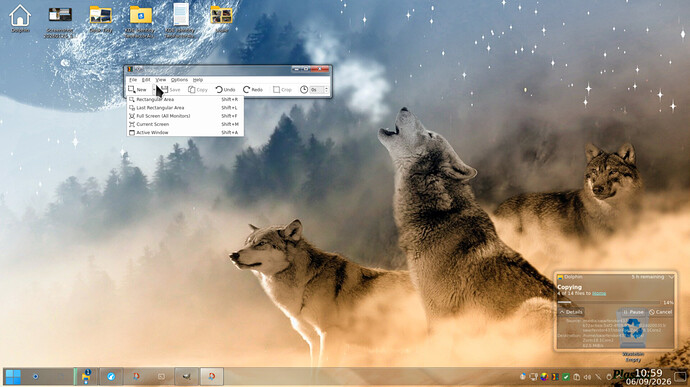Viewport: 690px width, 387px height.
Task: Open the Options menu
Action: pos(179,80)
